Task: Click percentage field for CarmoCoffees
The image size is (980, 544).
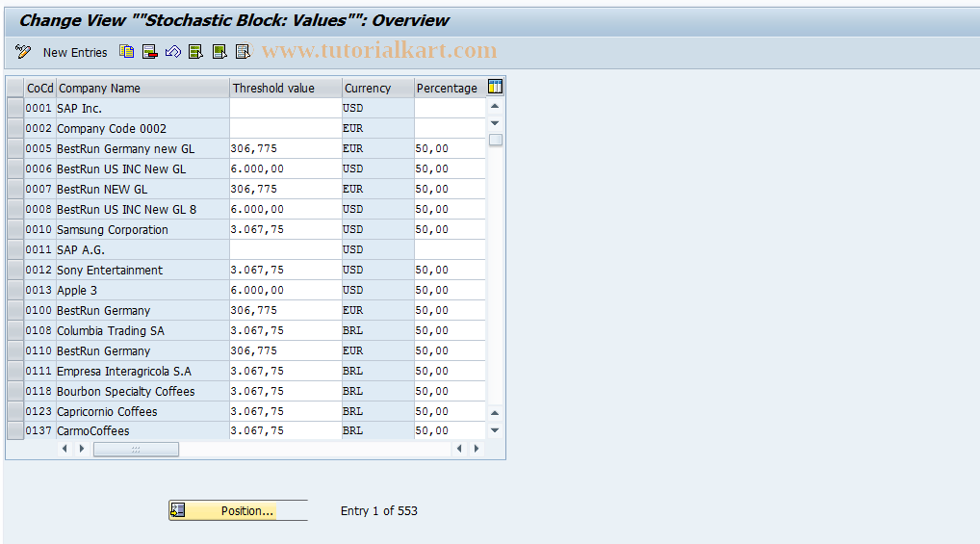Action: point(450,430)
